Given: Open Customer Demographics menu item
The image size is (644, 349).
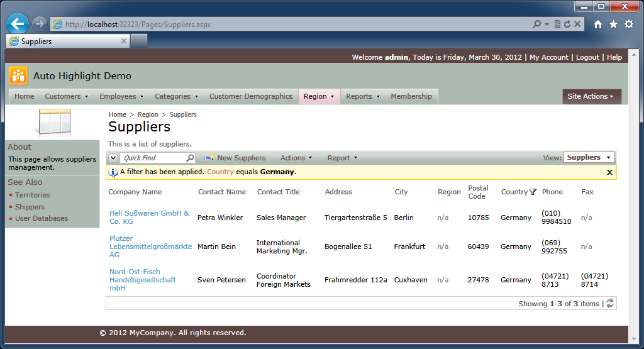Looking at the screenshot, I should click(251, 96).
